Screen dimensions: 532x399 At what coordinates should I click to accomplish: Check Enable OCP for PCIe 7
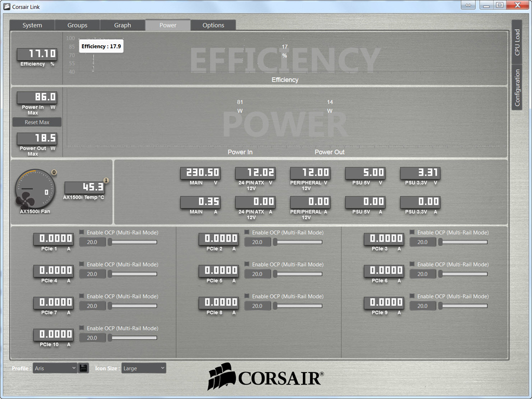[x=82, y=296]
